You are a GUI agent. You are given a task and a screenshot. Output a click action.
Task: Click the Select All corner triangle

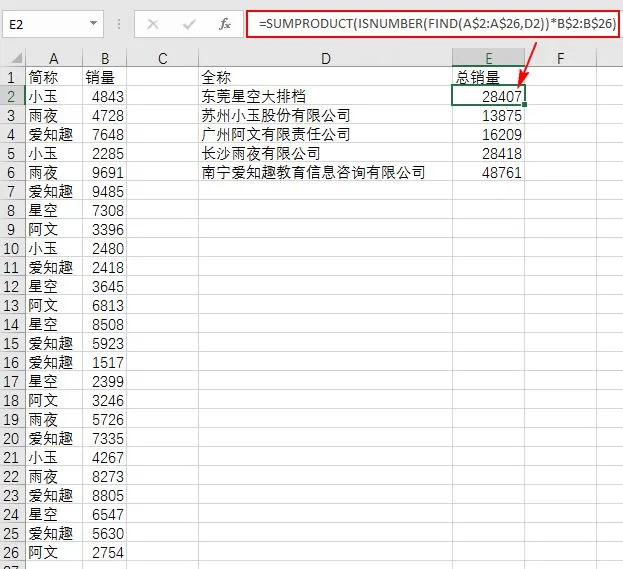[x=16, y=59]
